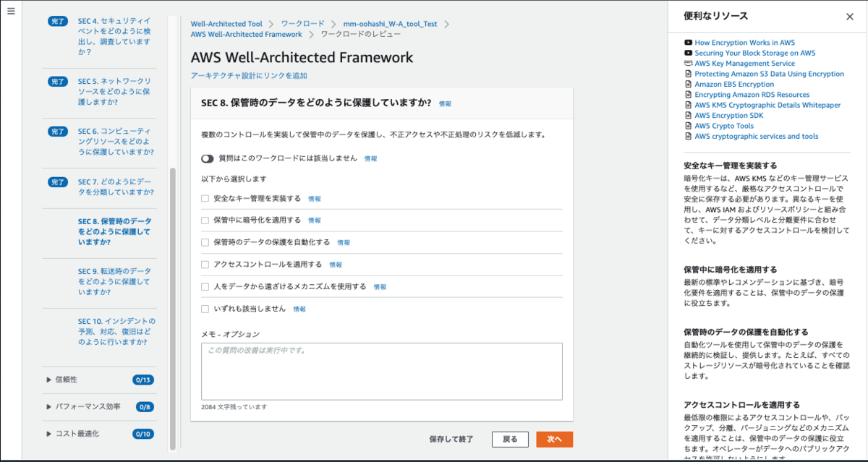Check 保管中に暗号化を適用する checkbox
Viewport: 868px width, 462px height.
pyautogui.click(x=205, y=220)
